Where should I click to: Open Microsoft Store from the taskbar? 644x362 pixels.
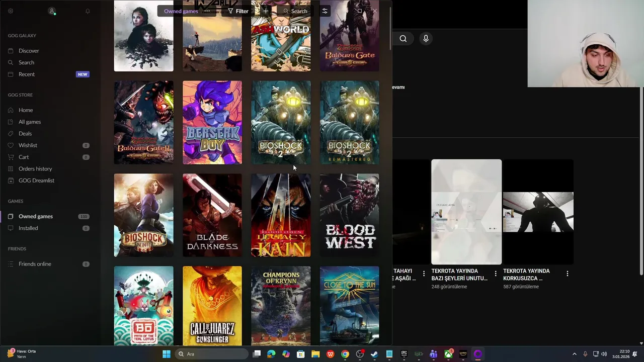[x=301, y=354]
